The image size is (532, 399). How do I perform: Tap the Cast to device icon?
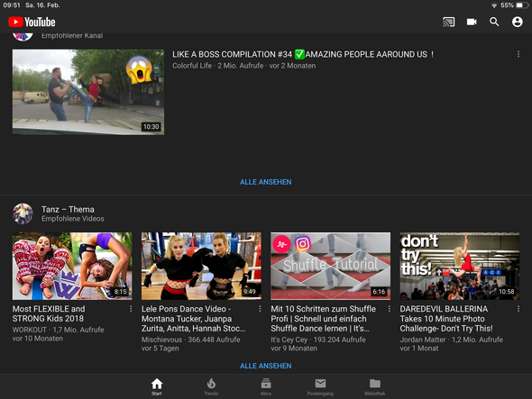pyautogui.click(x=448, y=22)
